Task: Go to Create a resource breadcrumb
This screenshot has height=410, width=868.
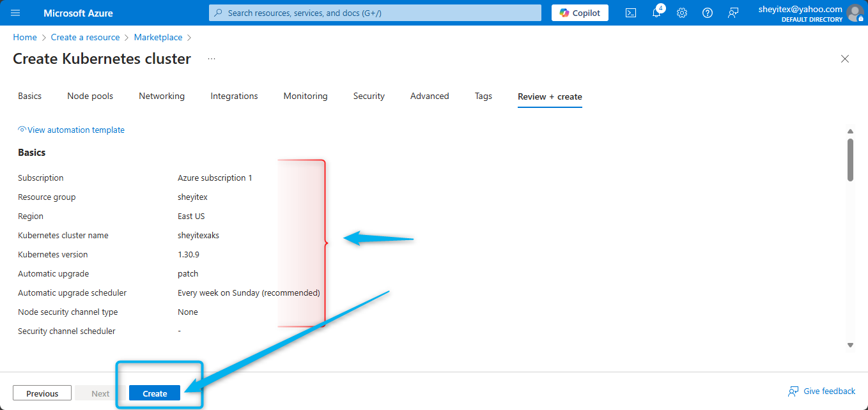Action: click(86, 38)
